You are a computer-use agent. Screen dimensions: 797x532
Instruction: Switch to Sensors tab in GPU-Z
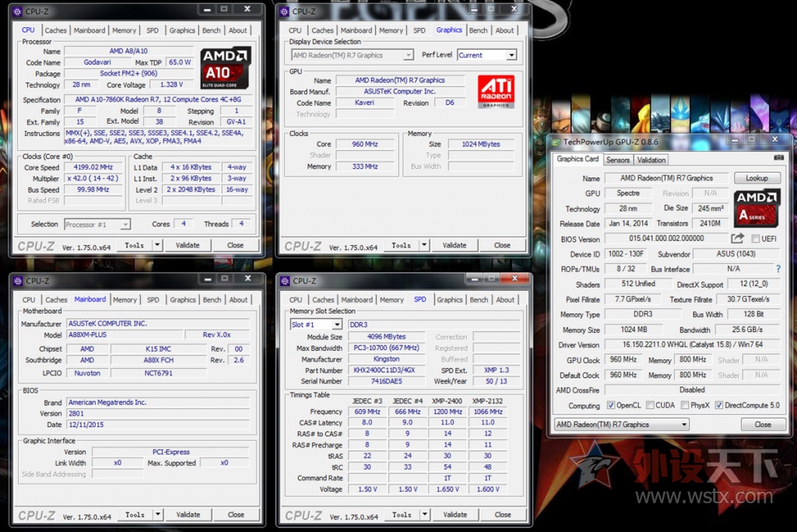617,159
